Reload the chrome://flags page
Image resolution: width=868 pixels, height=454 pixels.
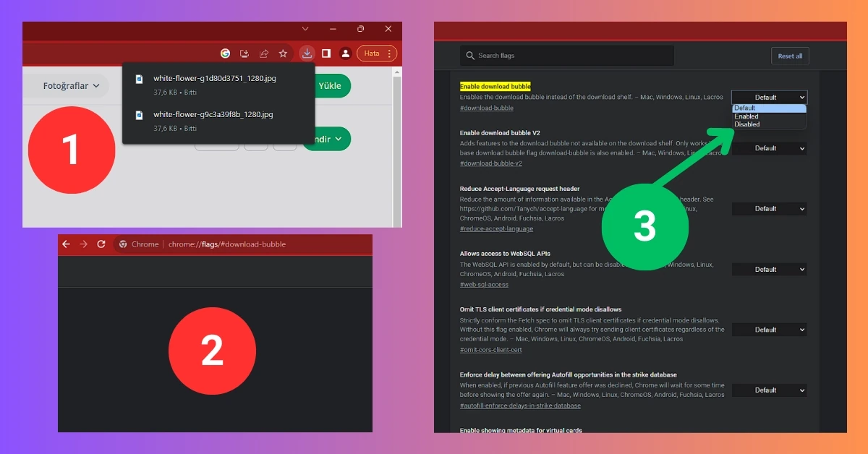101,244
